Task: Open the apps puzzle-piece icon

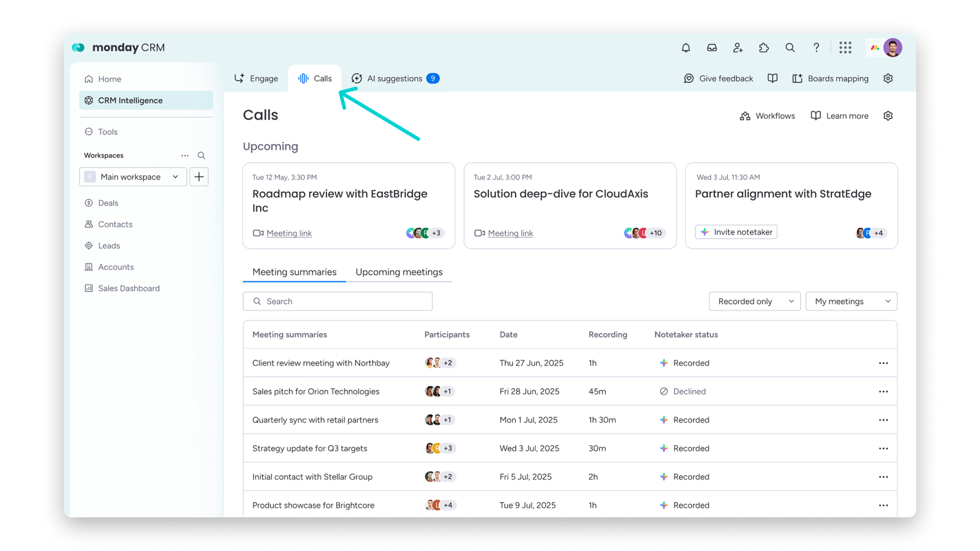Action: point(764,47)
